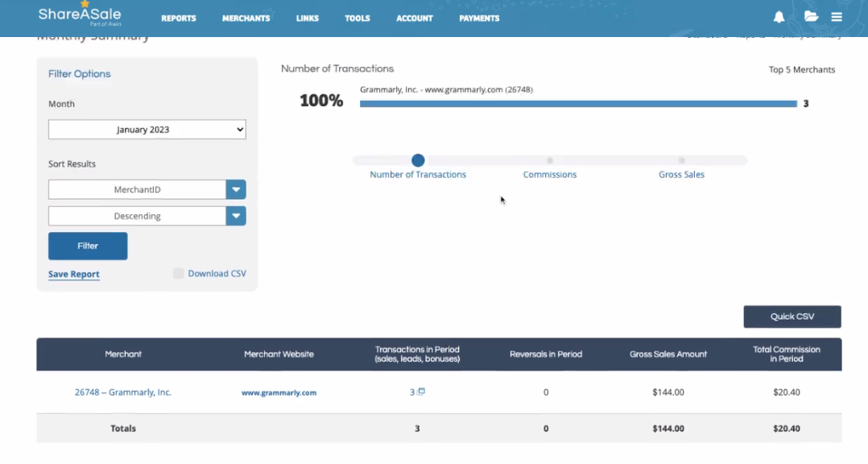Click the ShareASale logo
The height and width of the screenshot is (464, 868).
(x=80, y=15)
